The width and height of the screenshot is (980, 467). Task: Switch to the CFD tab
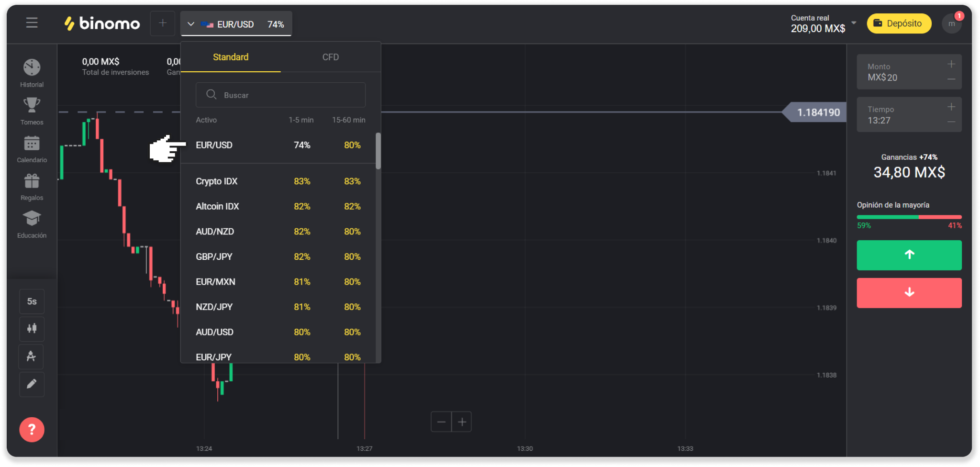[330, 57]
